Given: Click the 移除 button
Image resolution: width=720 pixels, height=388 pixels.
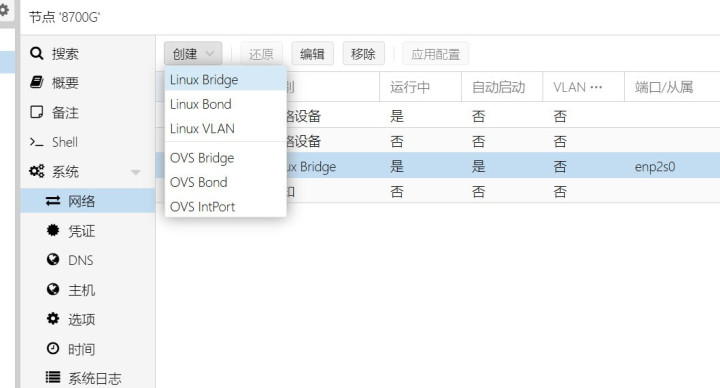Looking at the screenshot, I should point(363,54).
